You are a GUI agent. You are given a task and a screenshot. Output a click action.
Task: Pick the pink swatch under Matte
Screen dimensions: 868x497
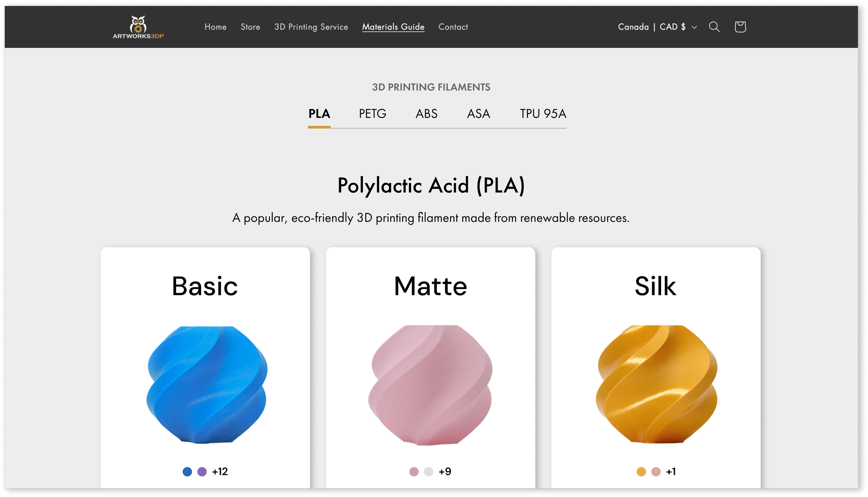(414, 472)
